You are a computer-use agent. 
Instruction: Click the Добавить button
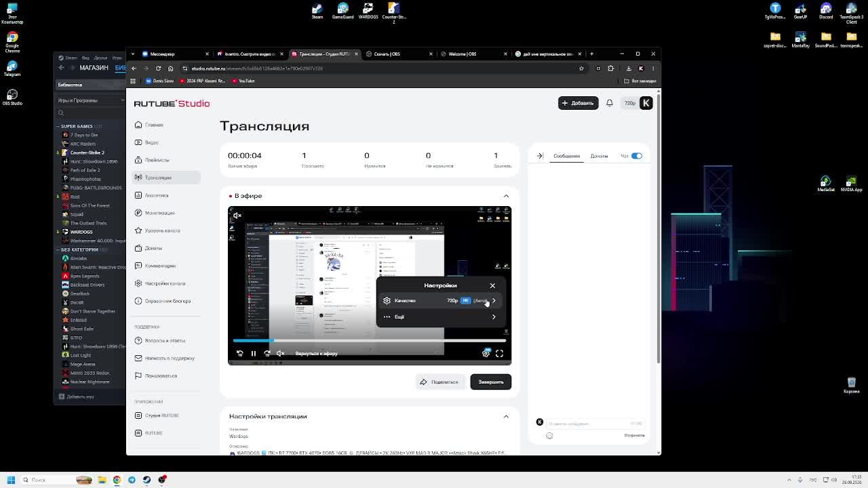[578, 103]
